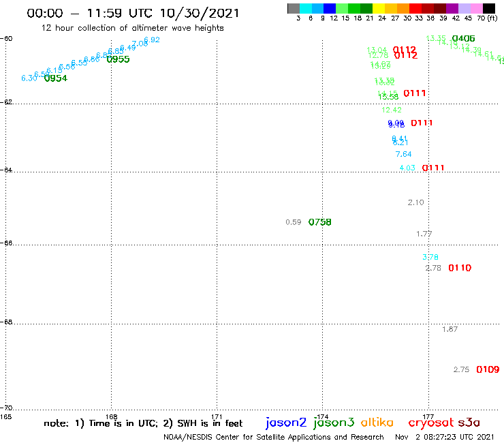
Task: Click the '-174' longitude axis label
Action: tap(322, 417)
